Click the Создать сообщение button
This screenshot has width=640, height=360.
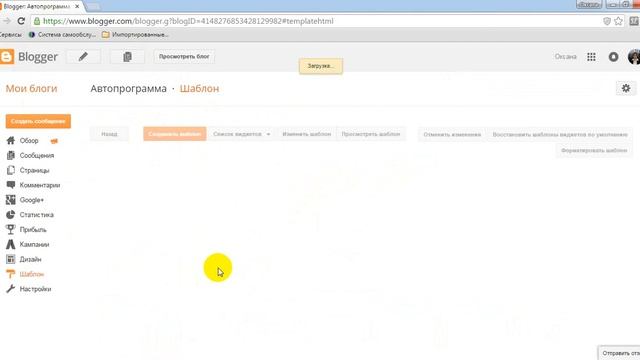(38, 121)
